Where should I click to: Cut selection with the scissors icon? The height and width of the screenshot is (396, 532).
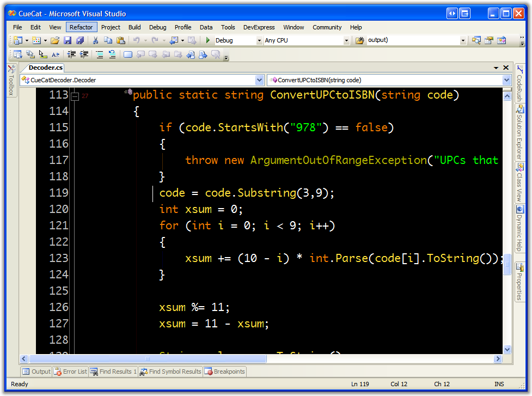click(x=96, y=40)
